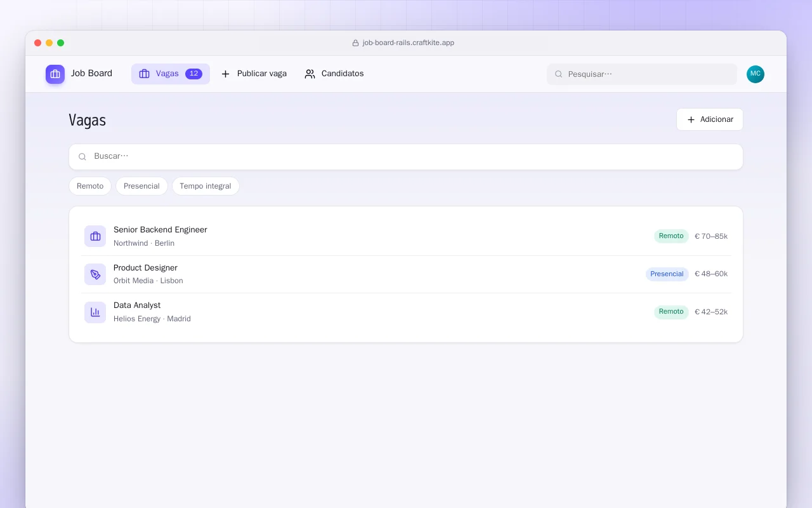Screen dimensions: 812x508
Task: Select Publicar vaga in the top navigation
Action: point(254,74)
